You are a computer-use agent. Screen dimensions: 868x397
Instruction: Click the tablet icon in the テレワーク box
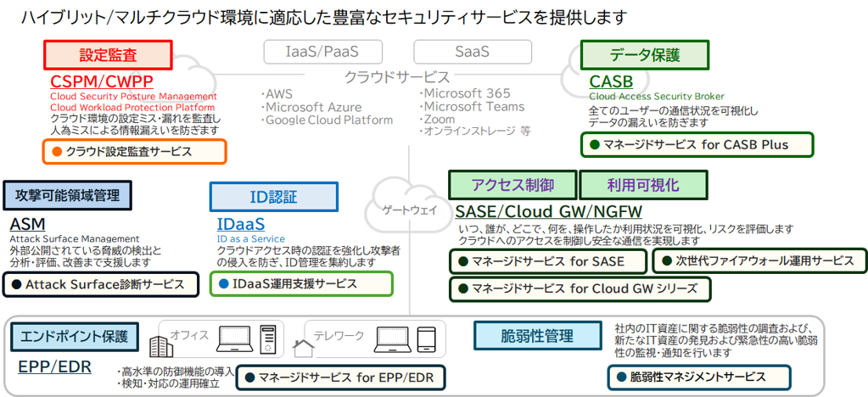[x=426, y=339]
